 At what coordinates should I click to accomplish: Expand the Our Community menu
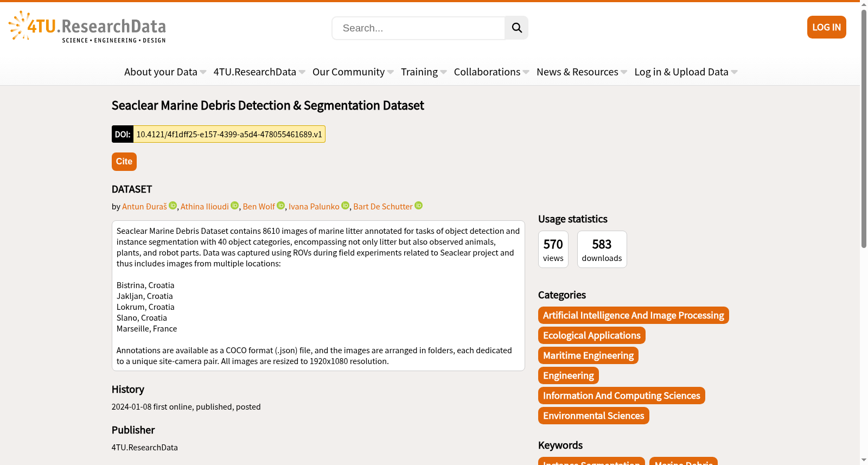pos(353,72)
